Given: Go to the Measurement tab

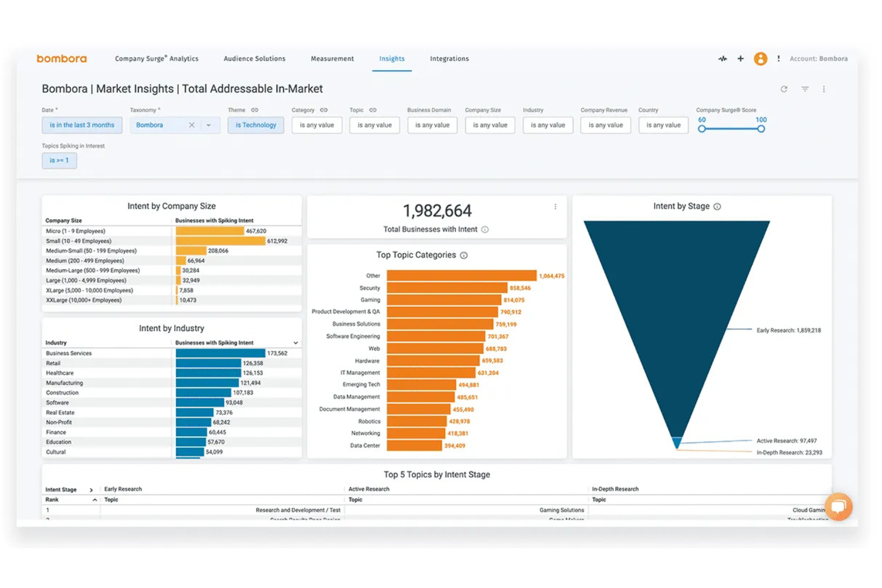Looking at the screenshot, I should tap(332, 58).
